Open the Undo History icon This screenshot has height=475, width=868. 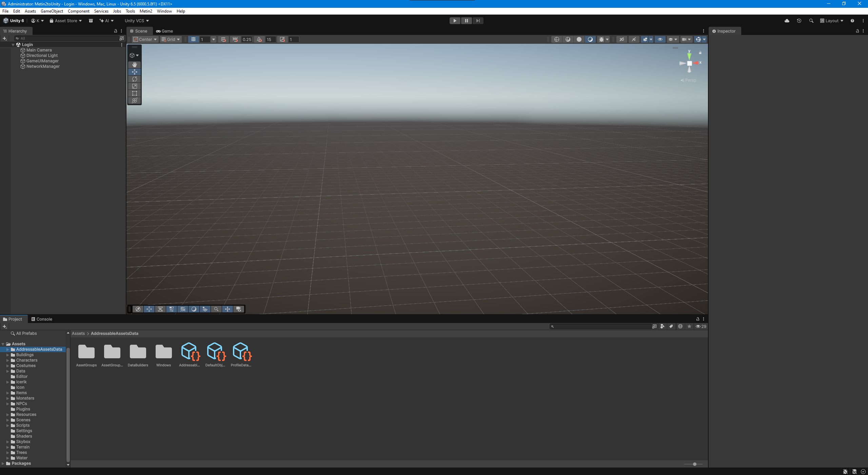(x=799, y=21)
